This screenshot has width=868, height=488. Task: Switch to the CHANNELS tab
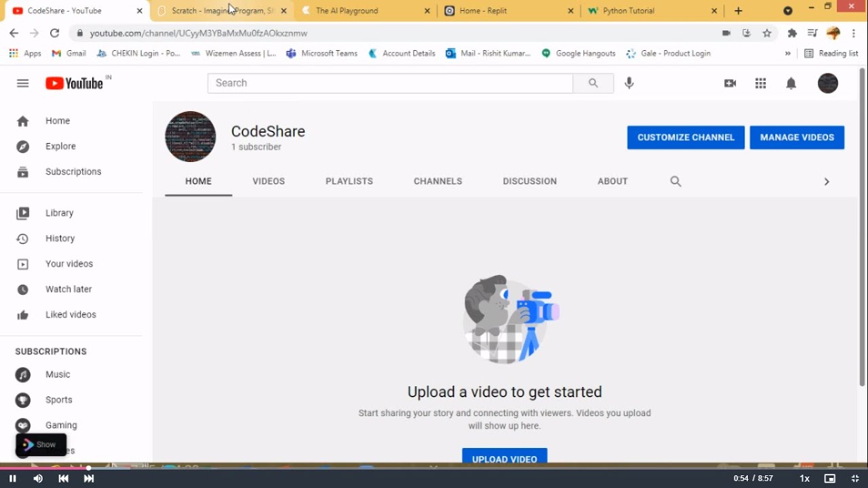coord(438,181)
